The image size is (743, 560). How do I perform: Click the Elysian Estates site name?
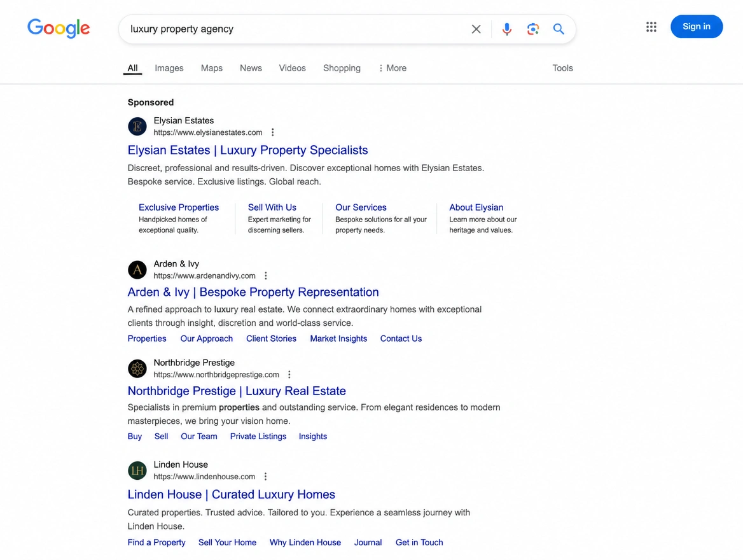pyautogui.click(x=184, y=121)
